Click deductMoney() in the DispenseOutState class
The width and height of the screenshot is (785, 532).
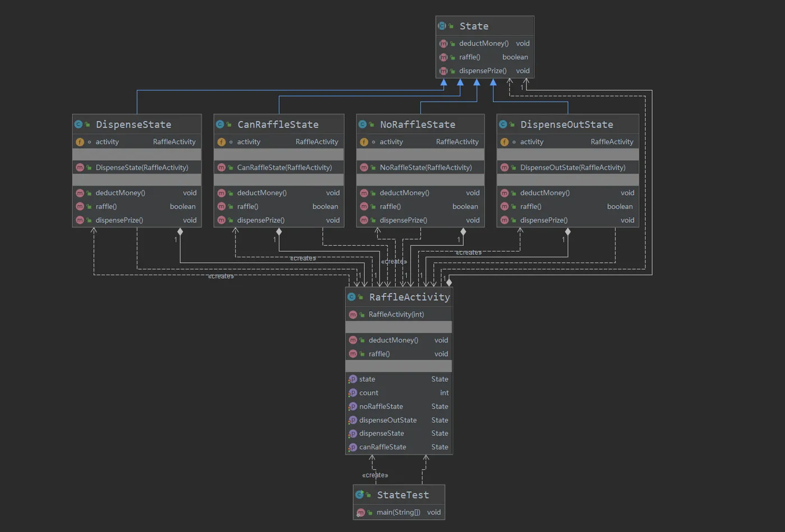[544, 193]
